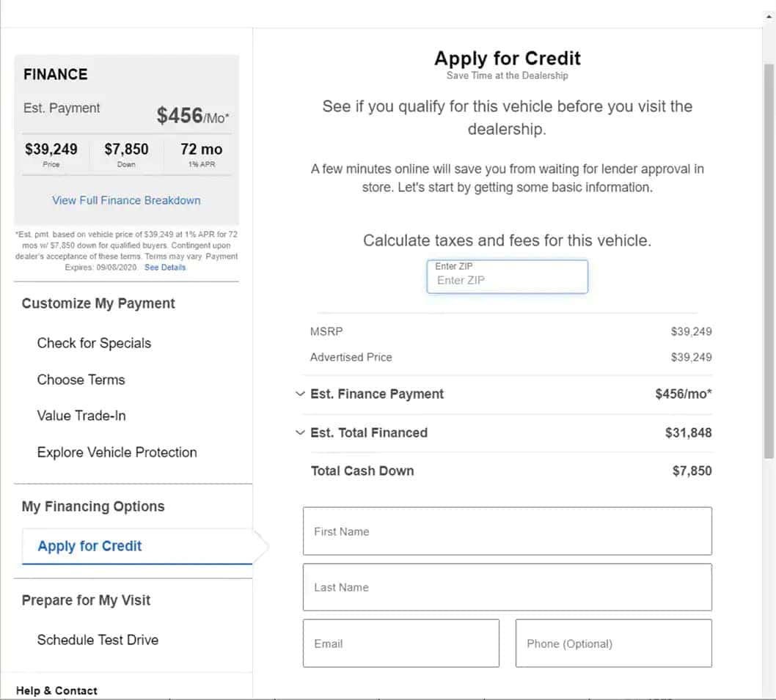Click the scrollbar up arrow
This screenshot has height=700, width=776.
point(769,16)
